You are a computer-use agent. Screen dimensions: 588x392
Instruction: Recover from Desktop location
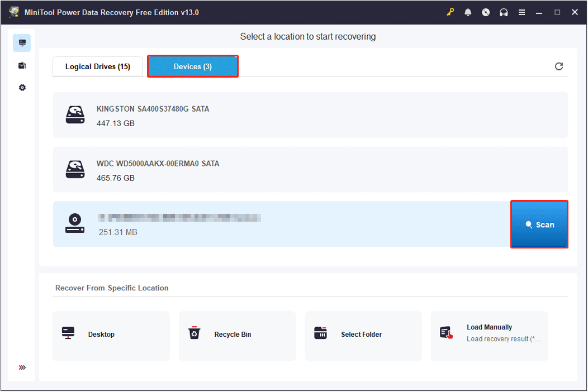(111, 336)
